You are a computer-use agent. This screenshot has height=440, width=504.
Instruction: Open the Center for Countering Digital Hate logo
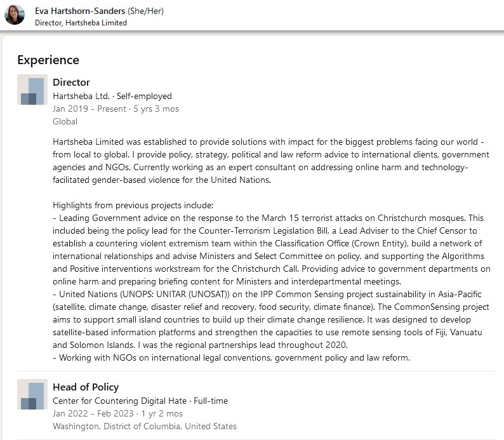pyautogui.click(x=32, y=394)
